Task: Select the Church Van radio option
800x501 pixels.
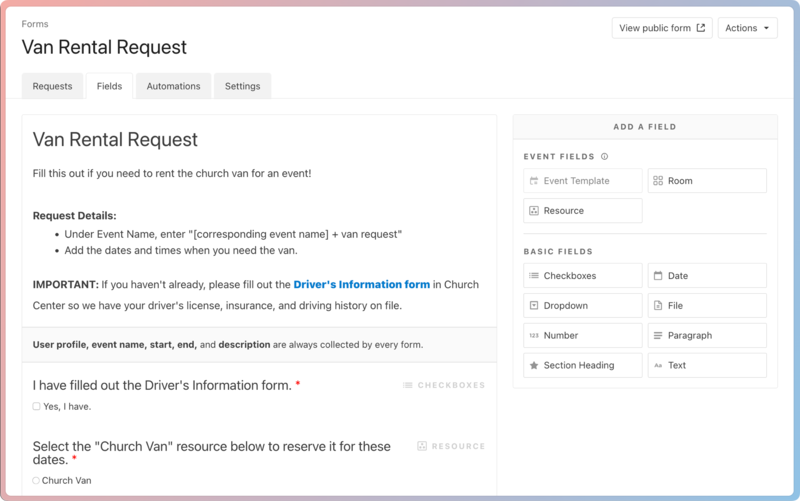Action: (x=36, y=481)
